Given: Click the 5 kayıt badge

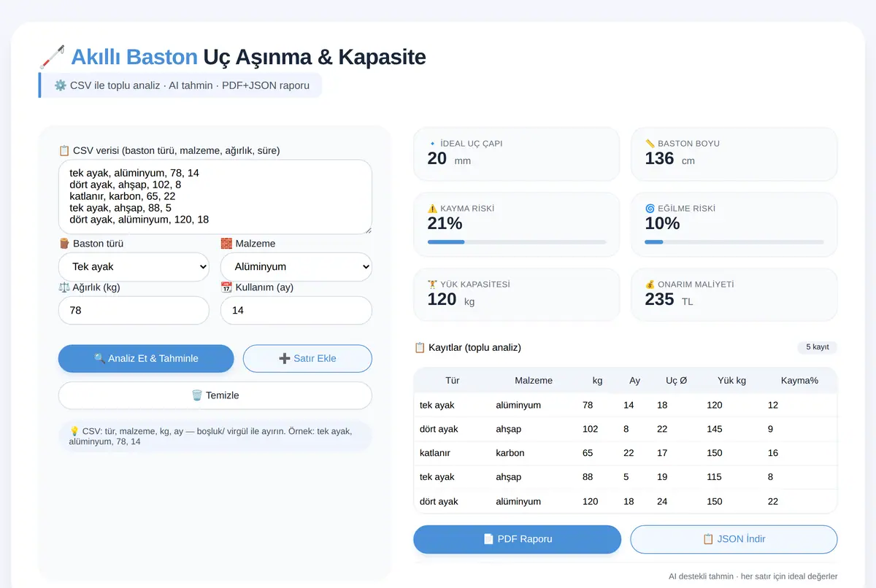Looking at the screenshot, I should click(x=818, y=347).
